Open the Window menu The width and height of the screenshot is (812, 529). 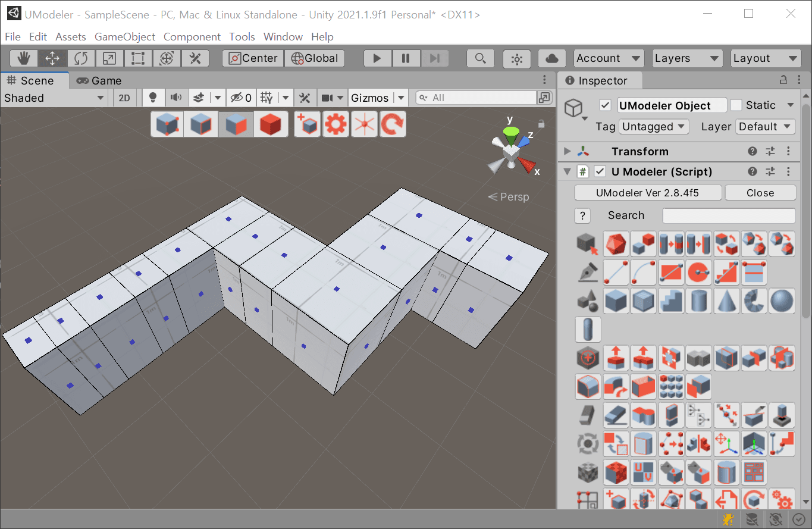[283, 37]
